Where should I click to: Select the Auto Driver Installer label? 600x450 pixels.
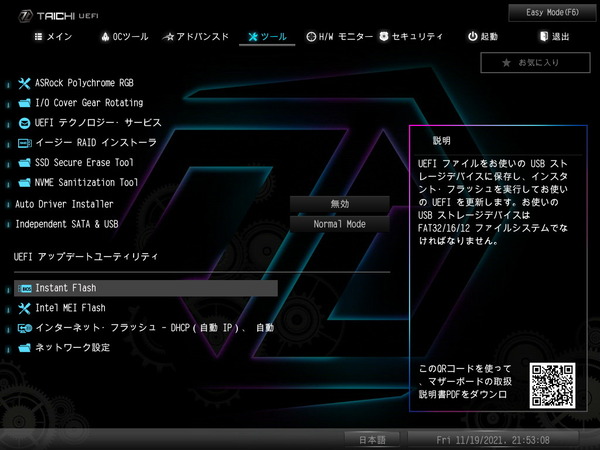(64, 204)
